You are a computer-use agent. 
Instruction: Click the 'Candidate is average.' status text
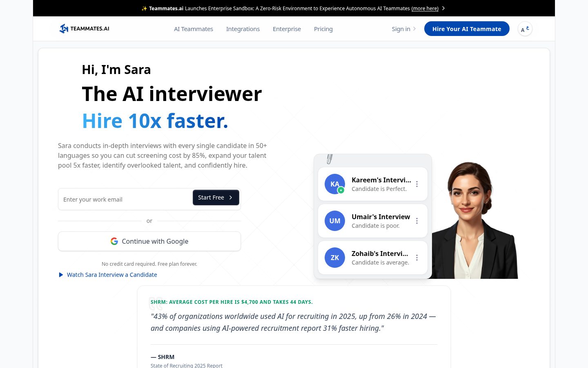click(x=380, y=263)
